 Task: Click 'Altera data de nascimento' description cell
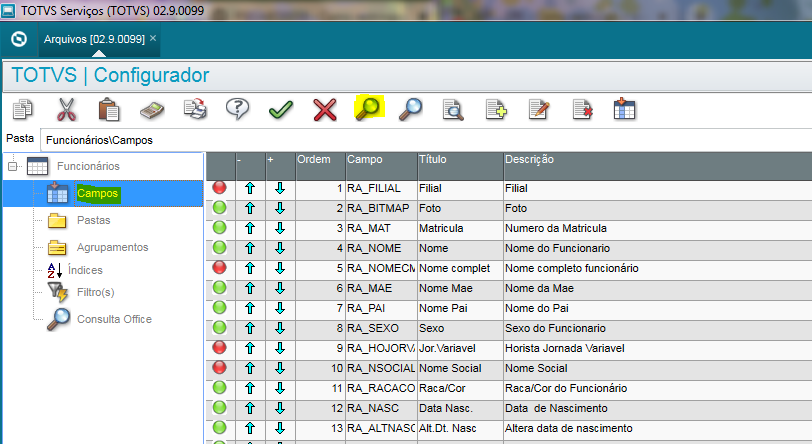click(658, 428)
